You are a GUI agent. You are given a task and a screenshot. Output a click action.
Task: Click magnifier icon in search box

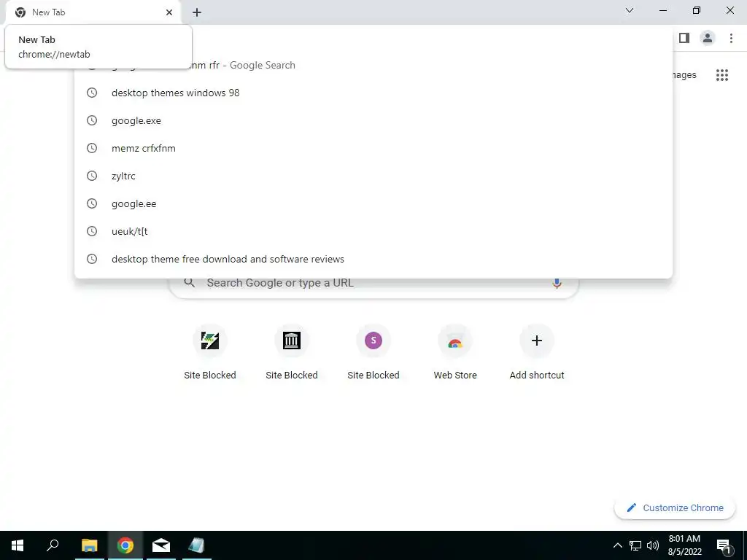[x=190, y=282]
